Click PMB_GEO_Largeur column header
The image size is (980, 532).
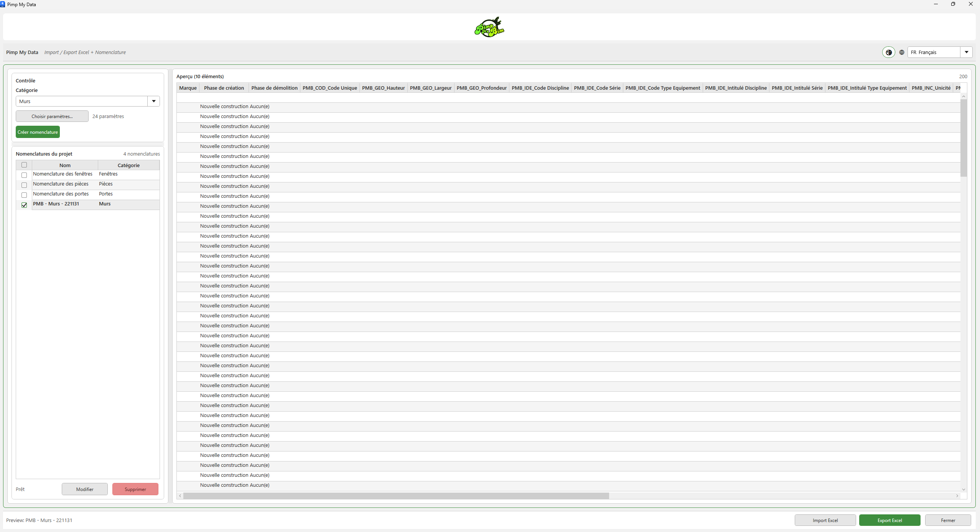click(x=431, y=88)
